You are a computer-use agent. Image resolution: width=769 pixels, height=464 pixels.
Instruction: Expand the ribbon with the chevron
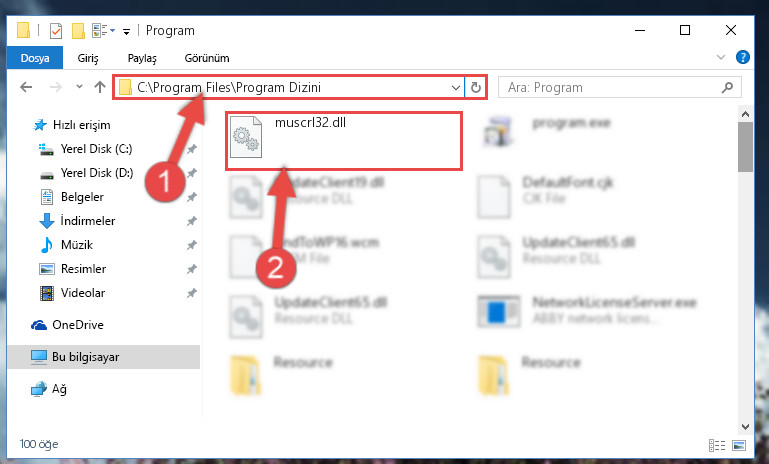click(720, 57)
